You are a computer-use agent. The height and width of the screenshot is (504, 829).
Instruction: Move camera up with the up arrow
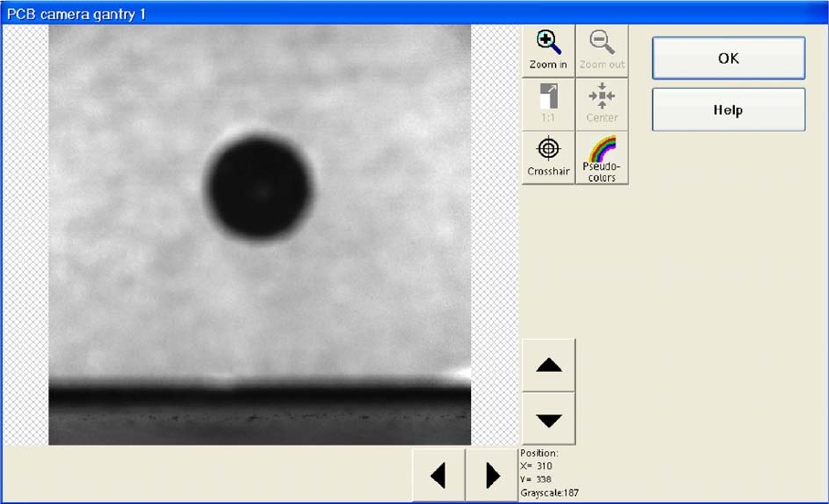tap(549, 365)
